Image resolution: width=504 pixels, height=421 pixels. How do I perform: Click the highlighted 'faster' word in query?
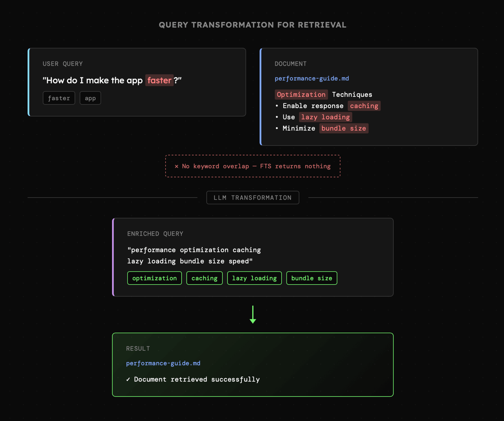tap(159, 80)
